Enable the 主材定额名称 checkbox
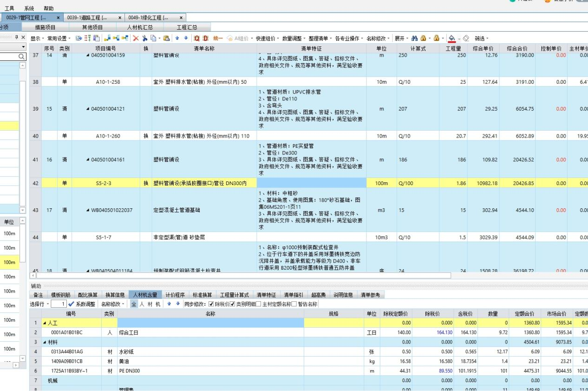 pyautogui.click(x=259, y=304)
